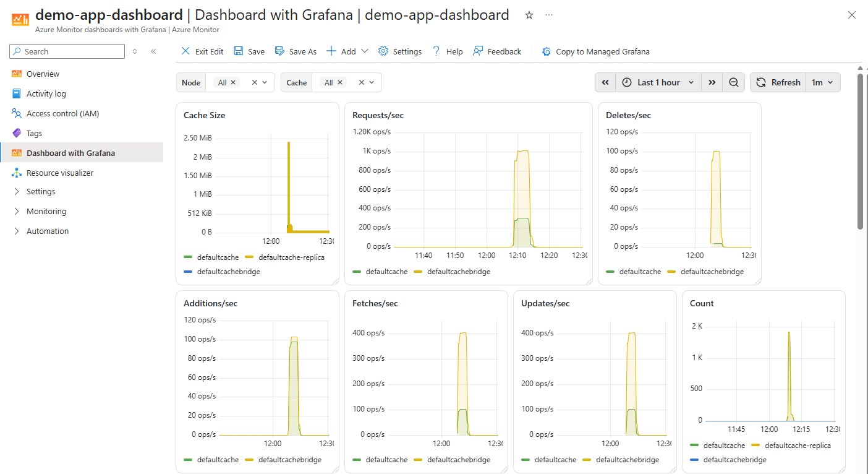Expand the Settings section in sidebar
This screenshot has width=868, height=474.
coord(17,192)
